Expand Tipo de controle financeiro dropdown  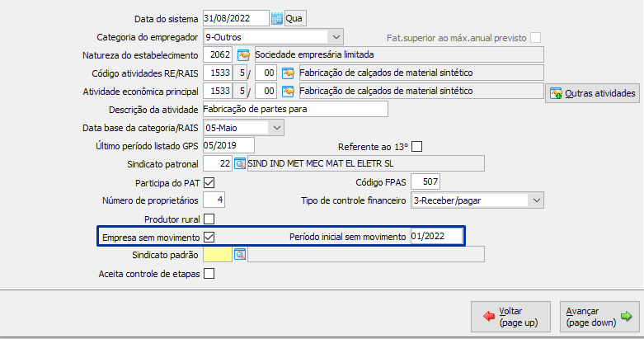click(x=537, y=200)
